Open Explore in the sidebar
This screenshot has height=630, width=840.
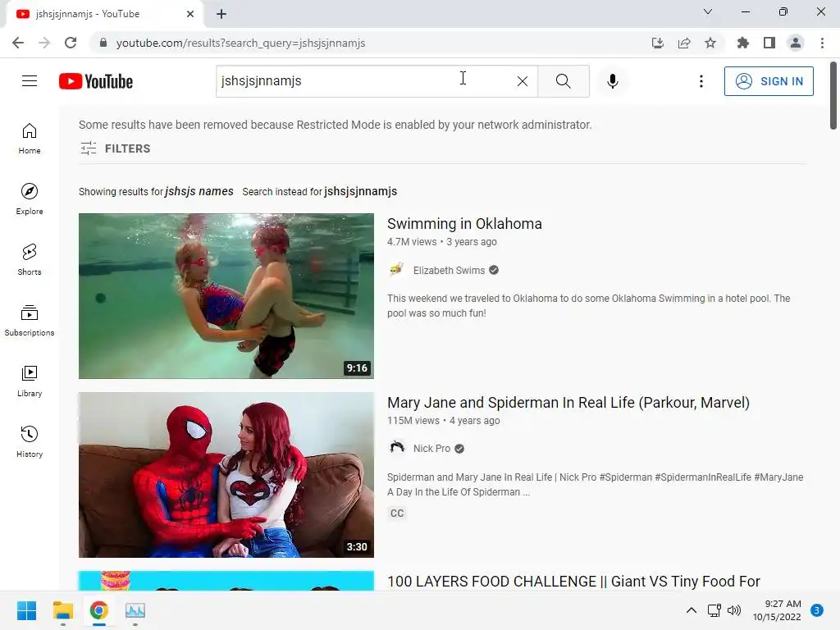coord(30,199)
